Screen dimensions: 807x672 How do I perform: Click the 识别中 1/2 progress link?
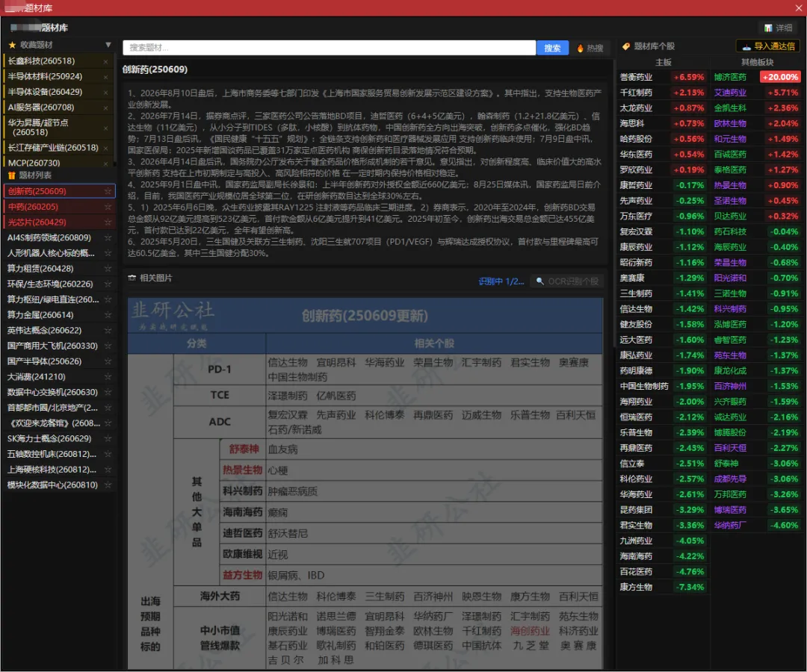coord(501,281)
